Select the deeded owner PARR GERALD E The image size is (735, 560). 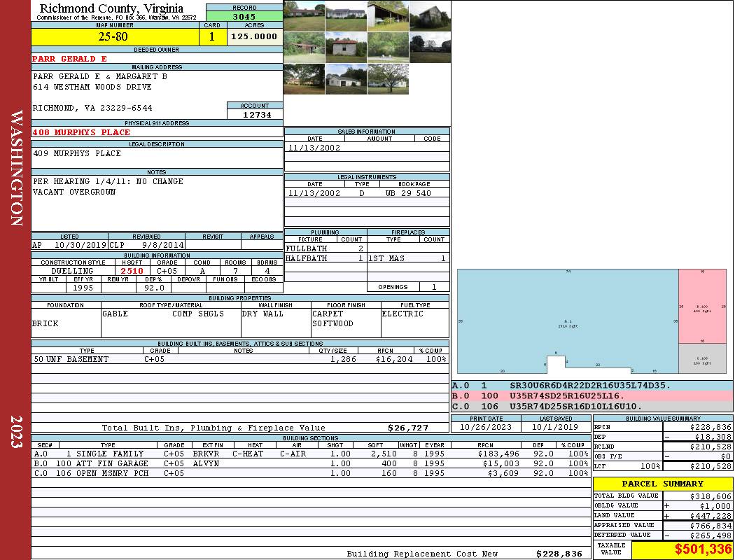click(x=70, y=59)
